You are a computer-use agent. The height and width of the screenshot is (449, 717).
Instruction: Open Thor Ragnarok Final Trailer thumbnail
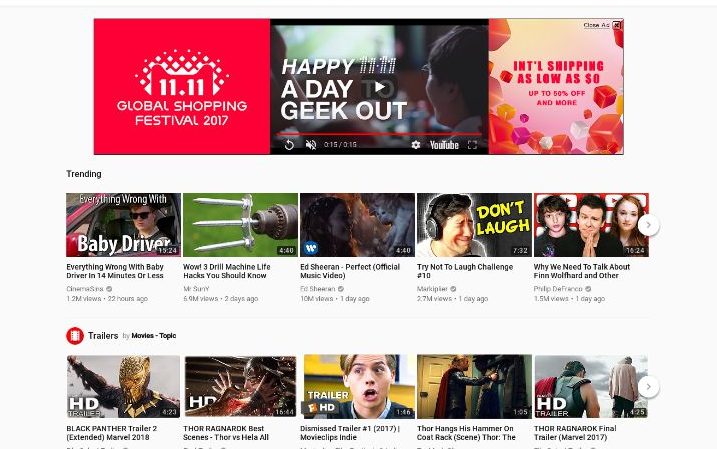click(591, 386)
